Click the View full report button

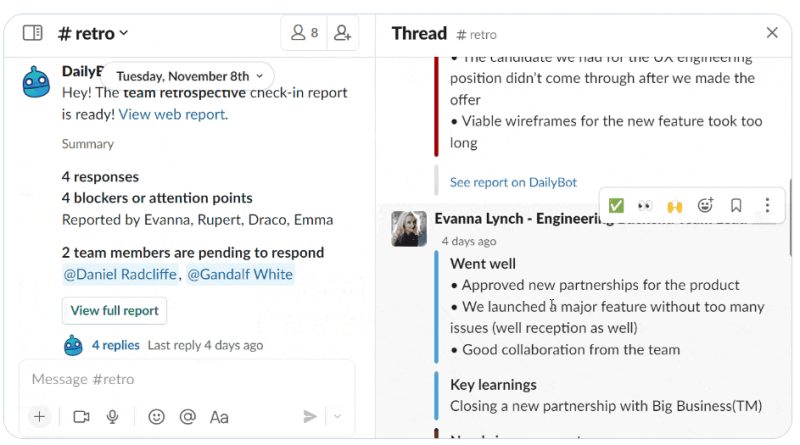114,311
